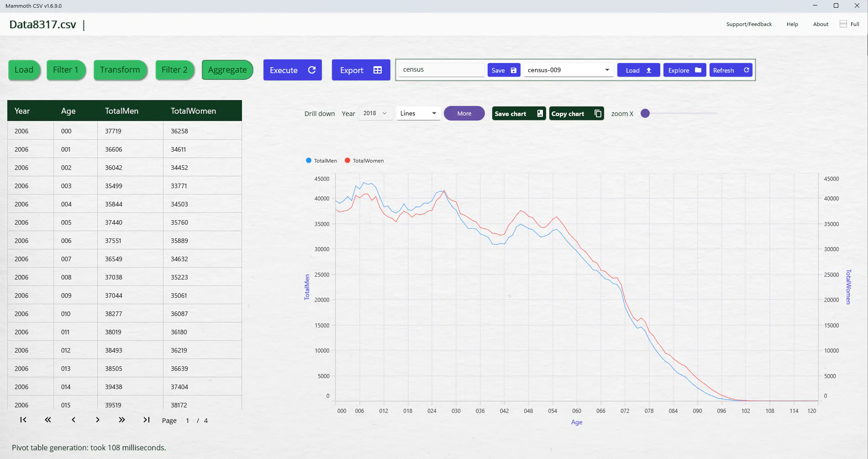Open the Lines chart type dropdown

point(418,113)
